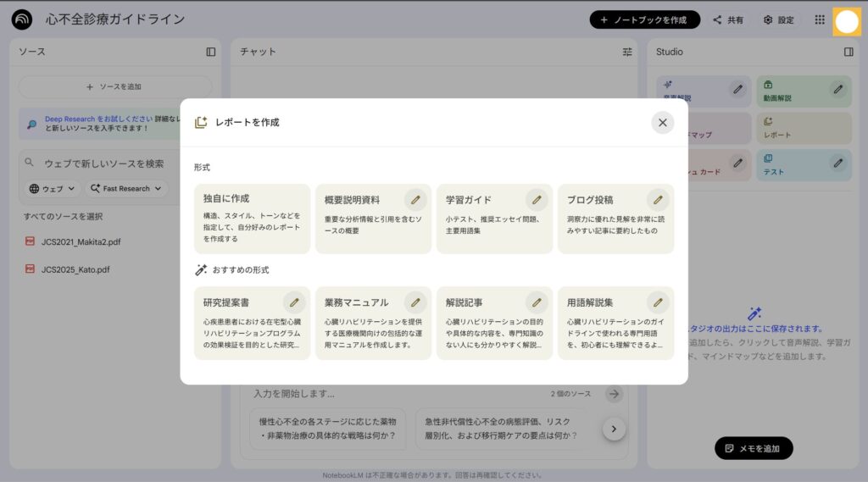The width and height of the screenshot is (868, 482).
Task: Open the Google apps grid
Action: pos(820,19)
